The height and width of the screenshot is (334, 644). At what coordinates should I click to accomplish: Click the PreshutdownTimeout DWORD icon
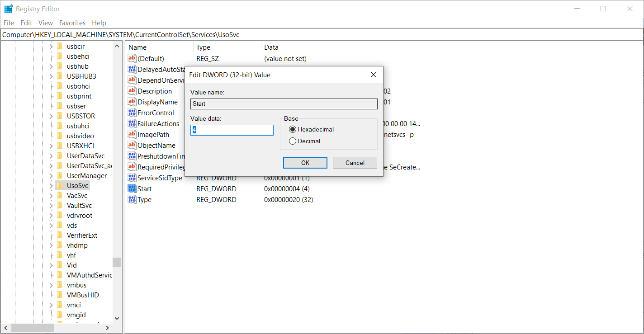[x=132, y=156]
